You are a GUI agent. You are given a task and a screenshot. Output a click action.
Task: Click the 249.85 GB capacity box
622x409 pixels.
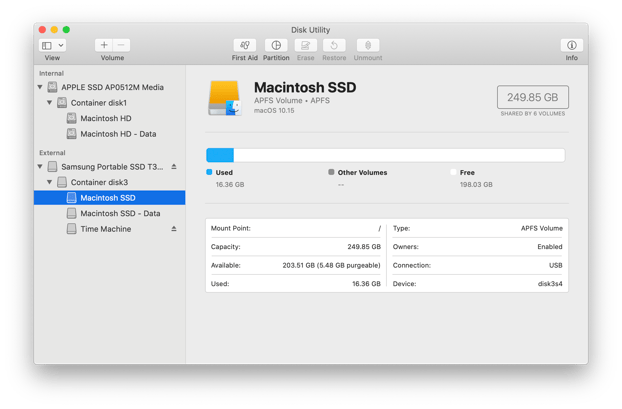pyautogui.click(x=533, y=97)
